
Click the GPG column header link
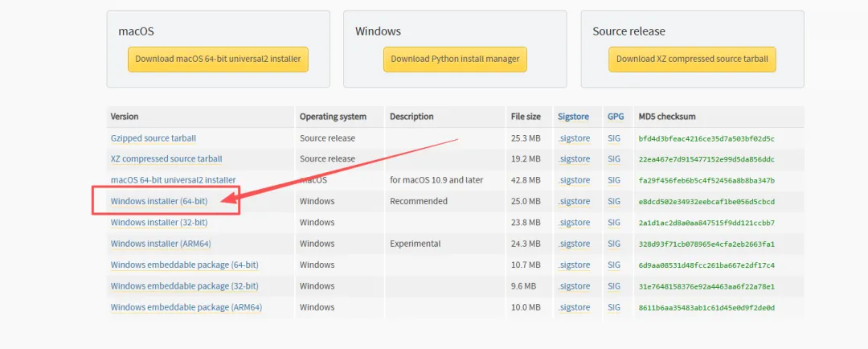coord(616,117)
